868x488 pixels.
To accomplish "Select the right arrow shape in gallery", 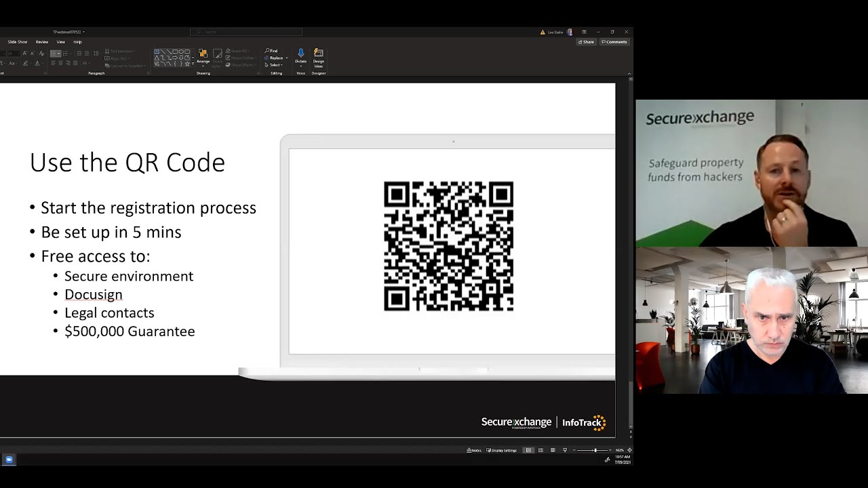I will pyautogui.click(x=176, y=58).
